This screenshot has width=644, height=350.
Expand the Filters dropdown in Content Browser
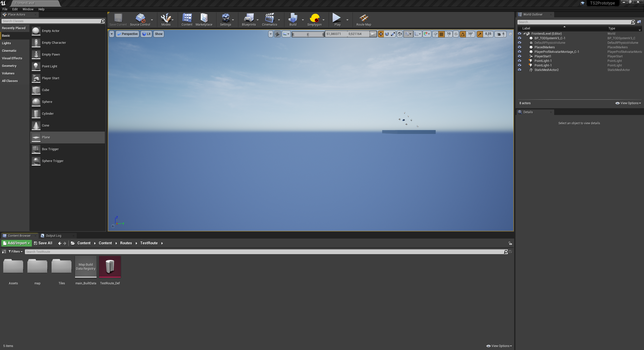point(15,252)
